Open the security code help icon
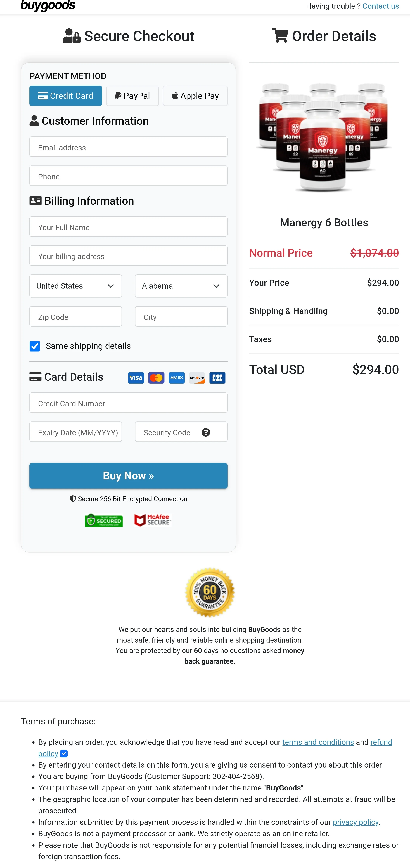The height and width of the screenshot is (868, 410). click(206, 432)
